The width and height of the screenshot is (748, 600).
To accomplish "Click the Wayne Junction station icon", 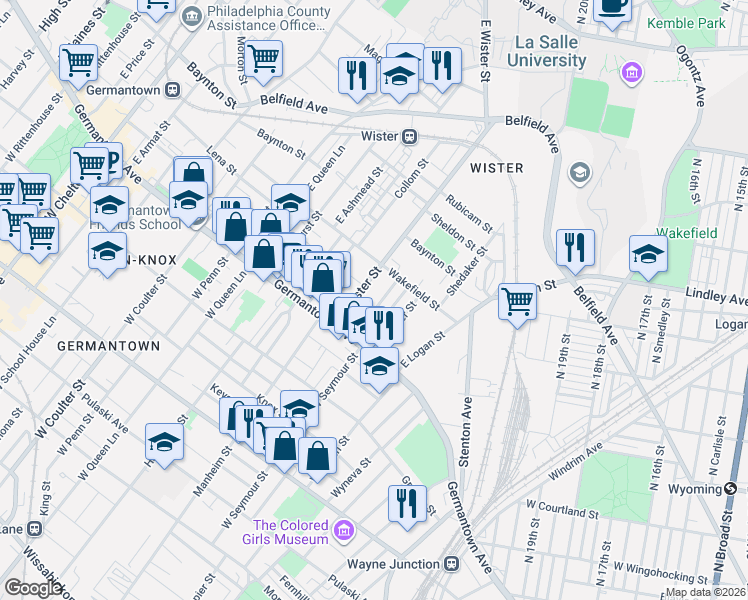I will coord(452,564).
